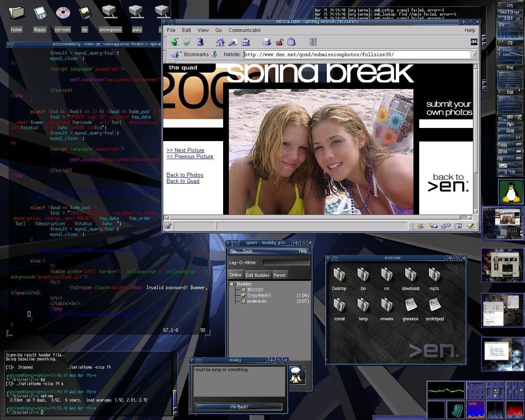Open window options arrow on esison title bar
The height and width of the screenshot is (420, 525).
335,258
